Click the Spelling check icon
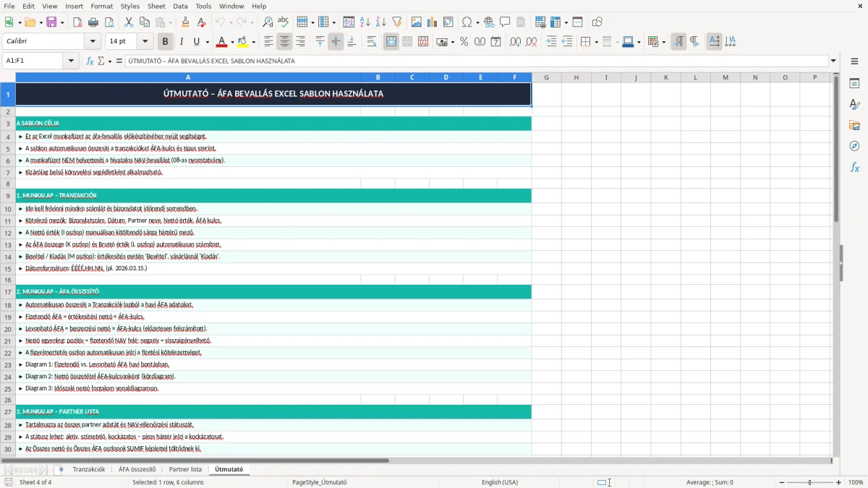The width and height of the screenshot is (868, 488). (x=283, y=22)
